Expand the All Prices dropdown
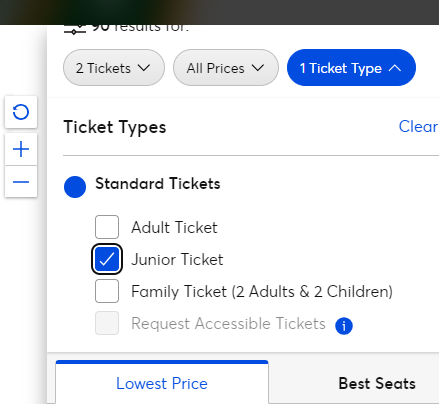Screen dimensions: 439x404 pyautogui.click(x=226, y=68)
